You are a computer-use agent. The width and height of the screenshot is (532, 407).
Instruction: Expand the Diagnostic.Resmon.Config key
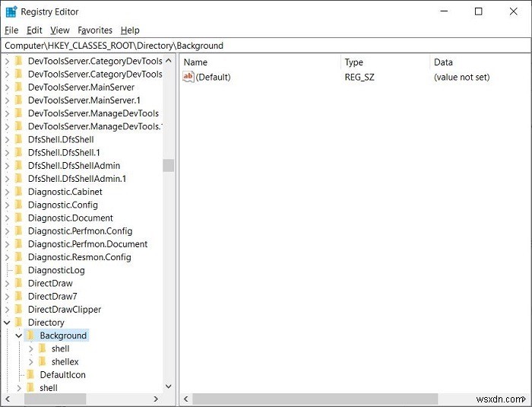tap(7, 257)
